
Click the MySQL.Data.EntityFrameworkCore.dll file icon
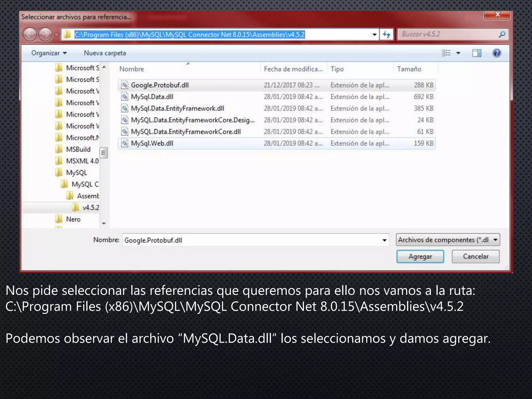125,132
